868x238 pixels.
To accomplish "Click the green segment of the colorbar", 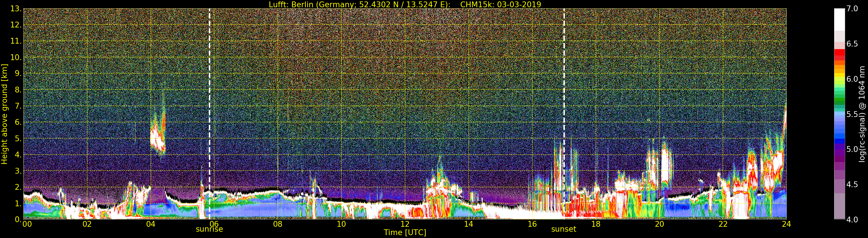I will point(839,100).
